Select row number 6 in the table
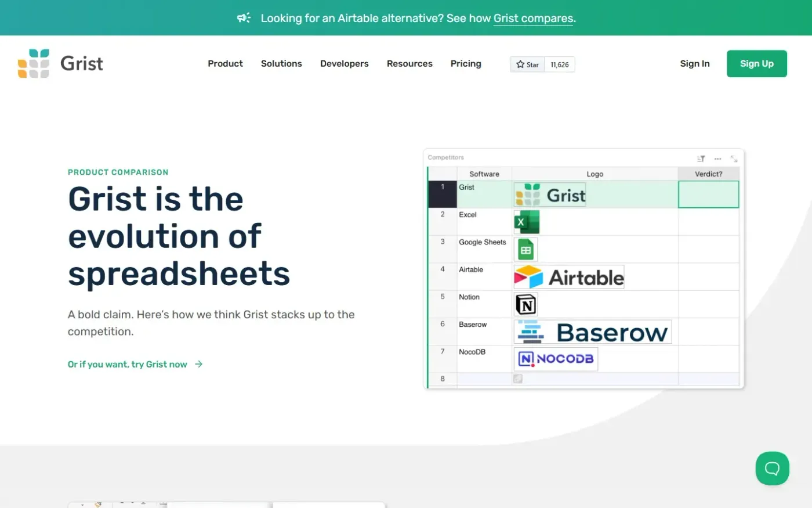This screenshot has width=812, height=508. (x=443, y=332)
